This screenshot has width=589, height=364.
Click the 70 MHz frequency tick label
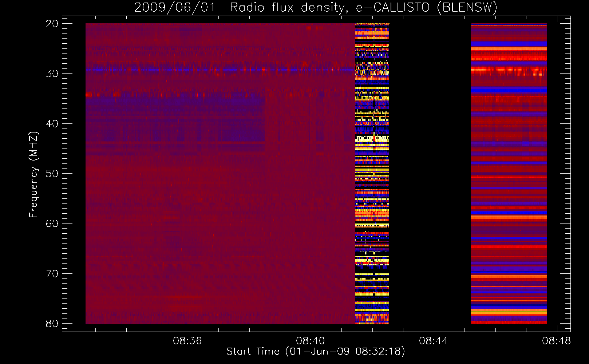52,274
